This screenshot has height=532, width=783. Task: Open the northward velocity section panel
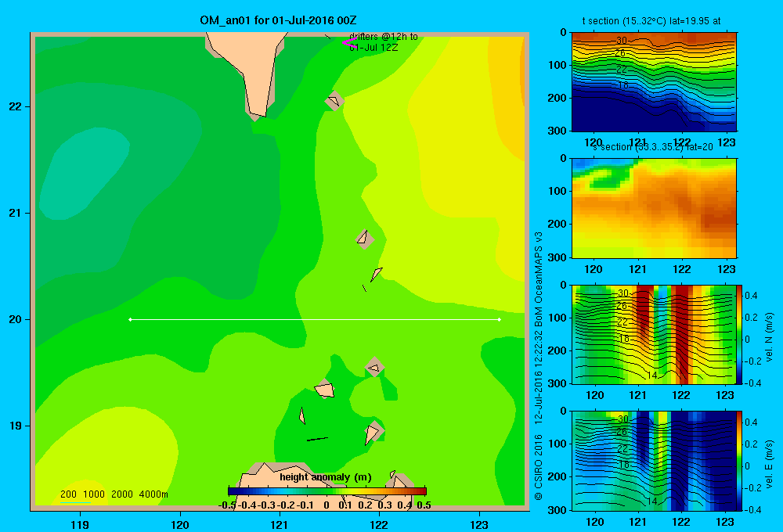click(654, 334)
